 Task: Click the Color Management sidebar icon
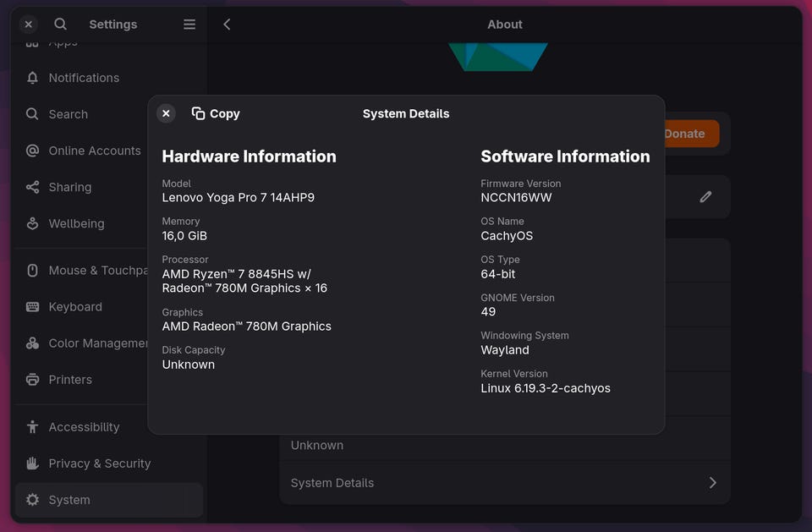tap(32, 343)
